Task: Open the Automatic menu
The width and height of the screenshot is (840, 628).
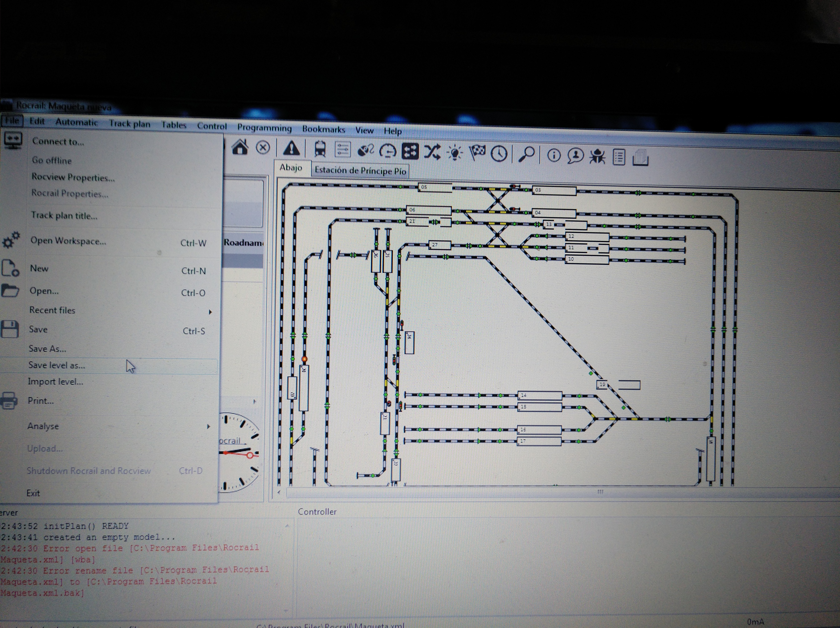Action: [x=76, y=122]
